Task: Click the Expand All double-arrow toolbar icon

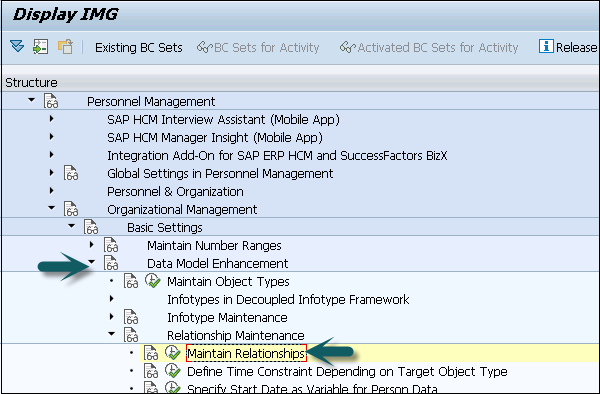Action: pos(17,47)
